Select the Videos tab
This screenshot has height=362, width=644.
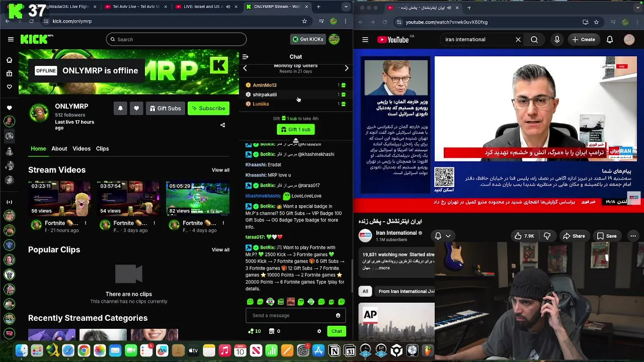pyautogui.click(x=82, y=148)
